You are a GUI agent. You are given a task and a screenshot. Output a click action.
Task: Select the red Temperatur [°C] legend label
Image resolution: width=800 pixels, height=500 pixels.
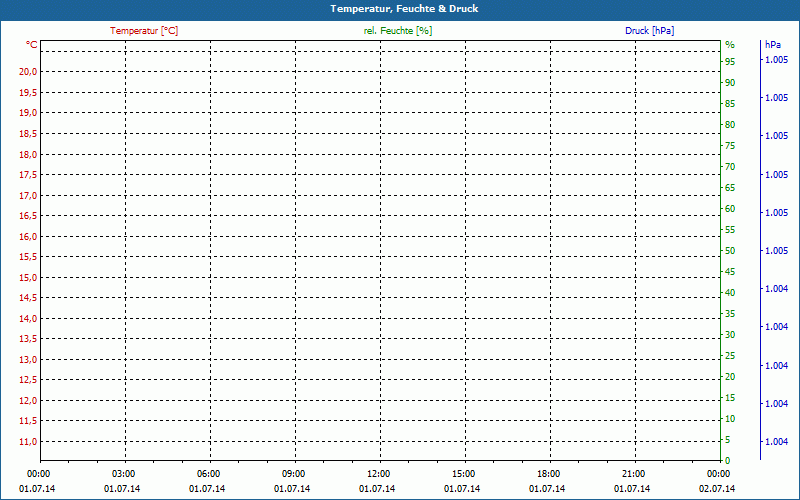(144, 31)
